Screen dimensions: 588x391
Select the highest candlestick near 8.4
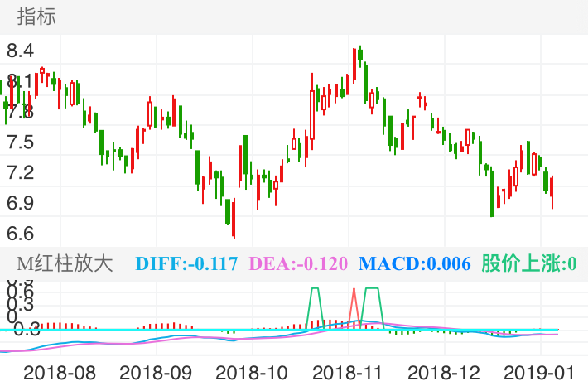361,55
